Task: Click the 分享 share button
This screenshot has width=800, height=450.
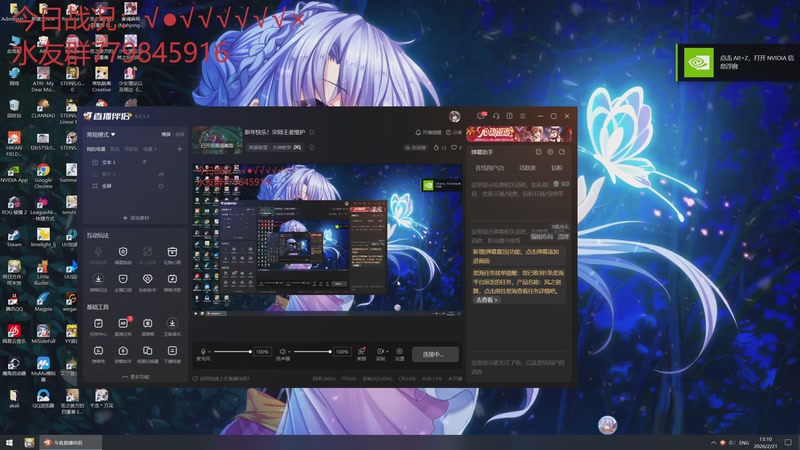Action: coord(454,132)
